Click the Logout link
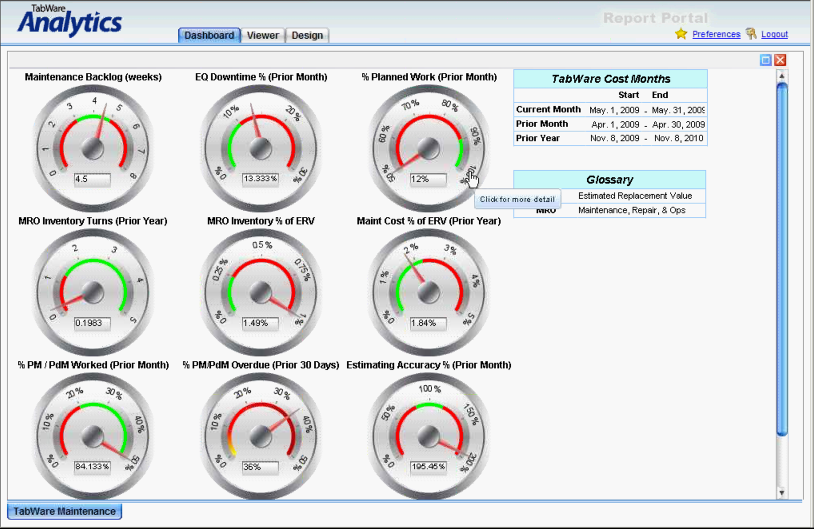 pyautogui.click(x=774, y=34)
